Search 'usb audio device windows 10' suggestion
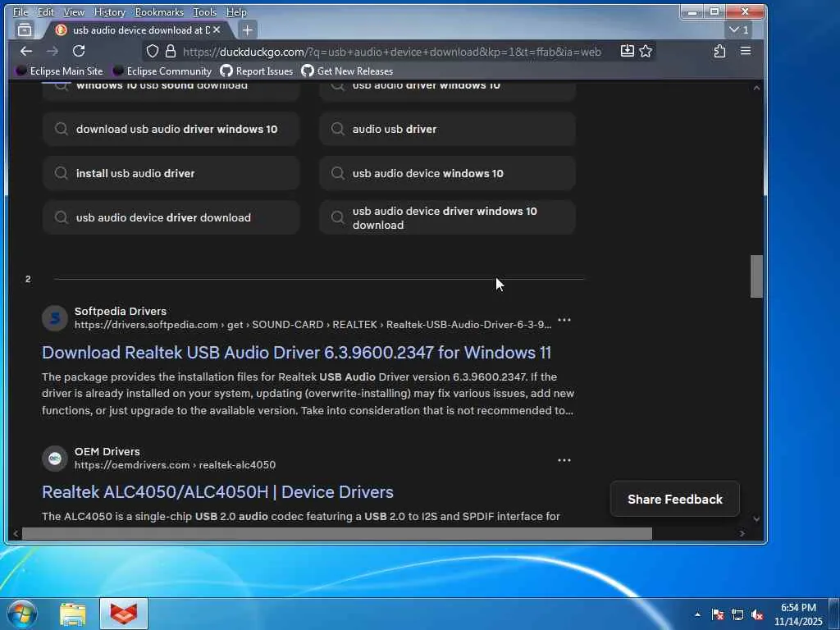The width and height of the screenshot is (840, 630). click(x=447, y=173)
